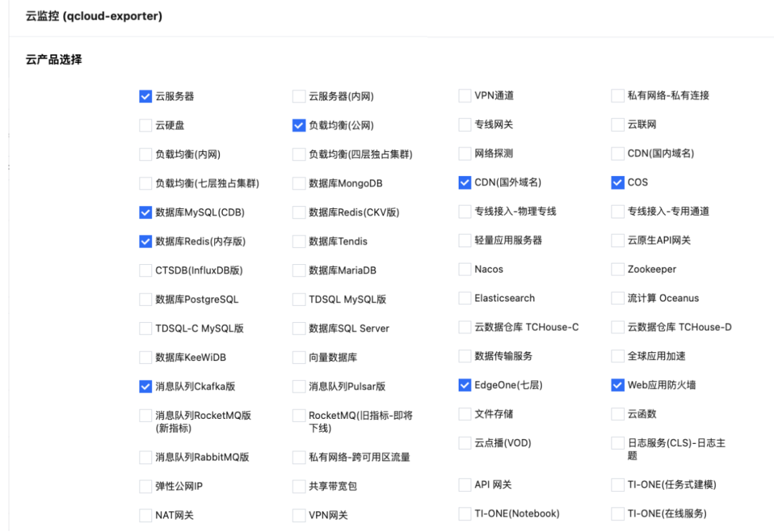
Task: Enable the 文件存储 checkbox
Action: click(x=464, y=414)
